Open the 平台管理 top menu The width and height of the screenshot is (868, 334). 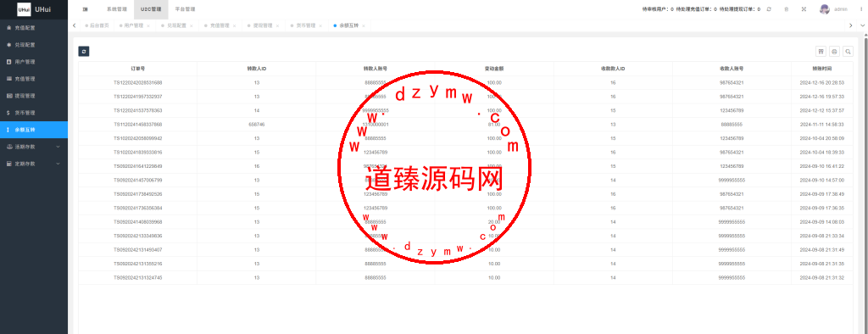point(185,9)
